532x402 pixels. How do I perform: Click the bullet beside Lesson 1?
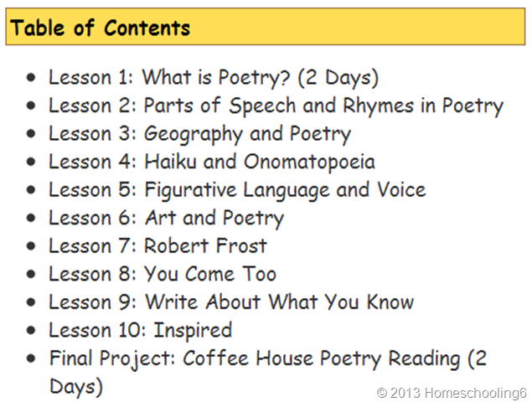(x=32, y=79)
